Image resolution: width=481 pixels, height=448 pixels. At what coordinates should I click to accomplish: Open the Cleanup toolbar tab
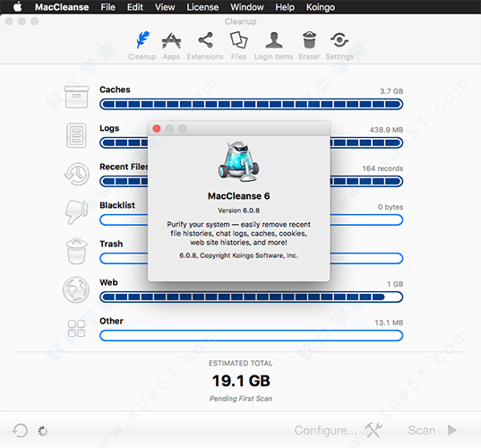click(x=142, y=46)
